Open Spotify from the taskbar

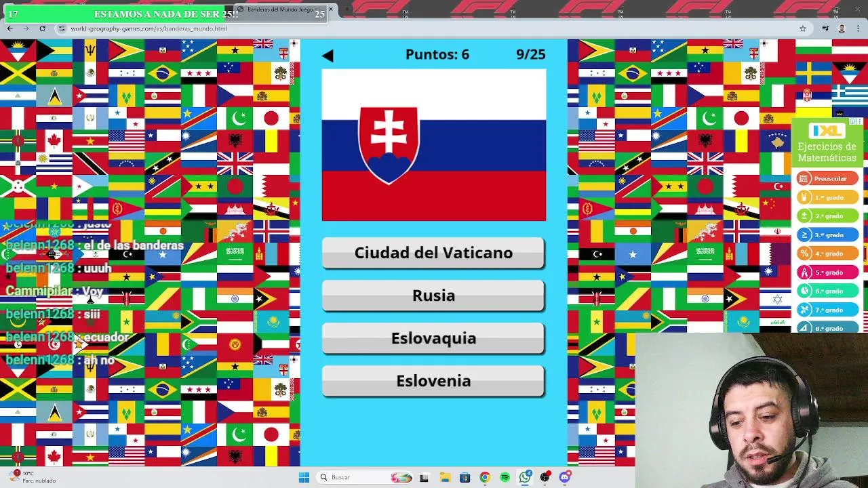[505, 477]
